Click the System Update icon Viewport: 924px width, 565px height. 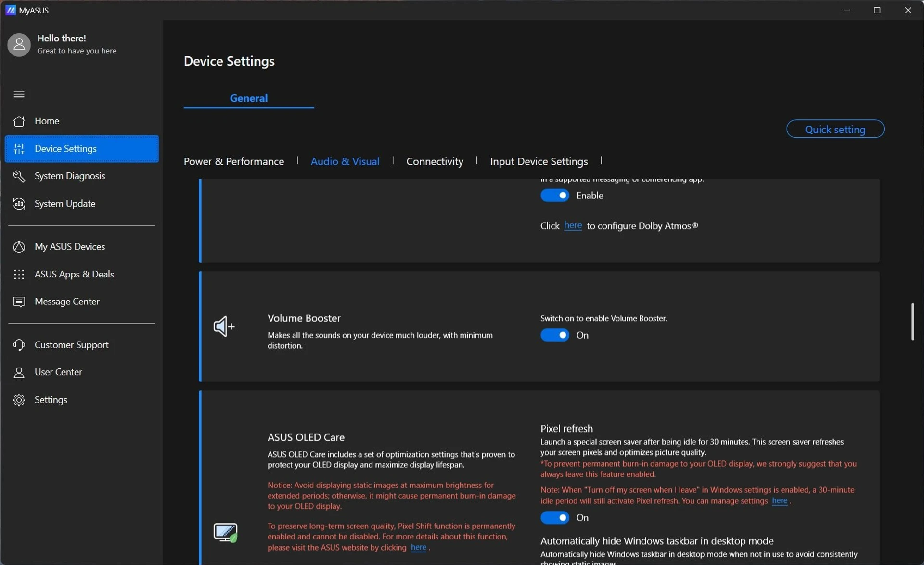click(19, 204)
